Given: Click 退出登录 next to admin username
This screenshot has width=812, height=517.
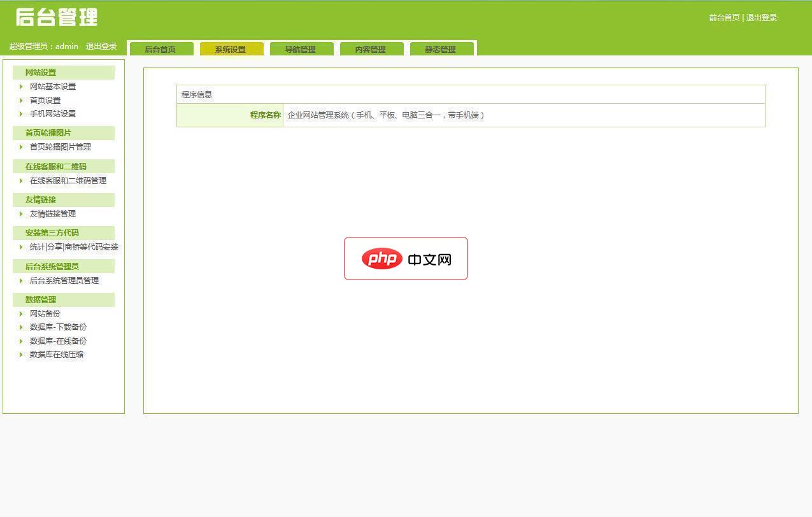Looking at the screenshot, I should coord(101,46).
